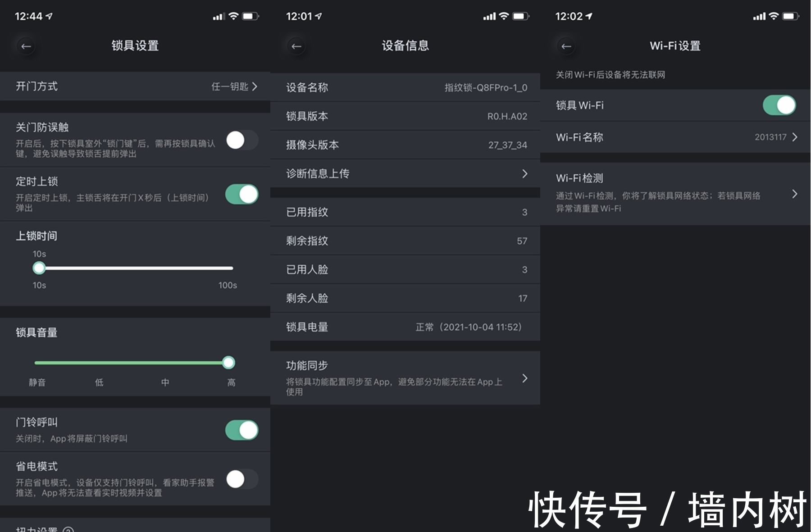Tap 设备名称 value 指纹锁-Q8FPro-1_0
The width and height of the screenshot is (811, 532).
pyautogui.click(x=486, y=87)
